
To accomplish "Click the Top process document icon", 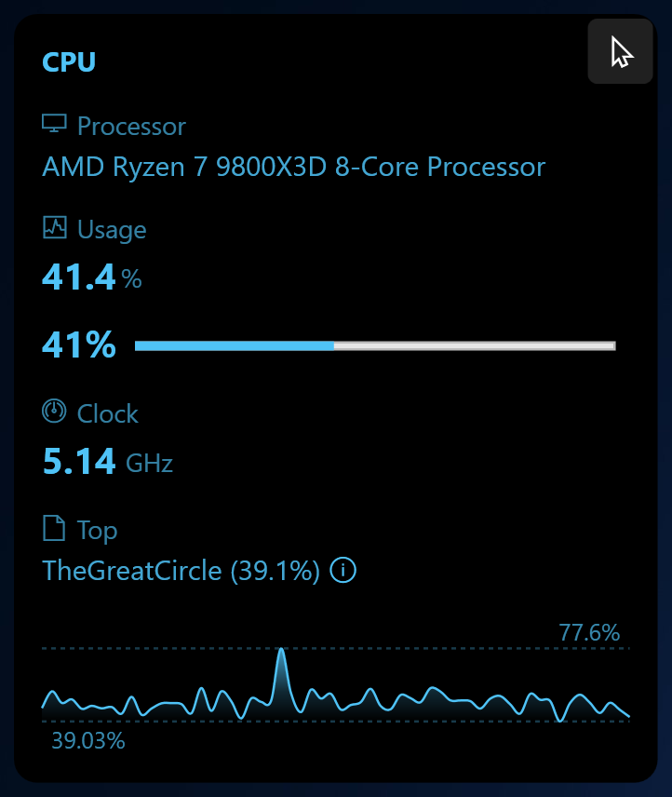I will (x=55, y=527).
